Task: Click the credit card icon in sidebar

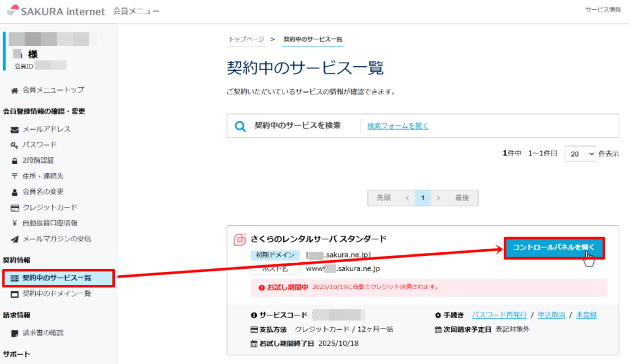Action: tap(15, 207)
